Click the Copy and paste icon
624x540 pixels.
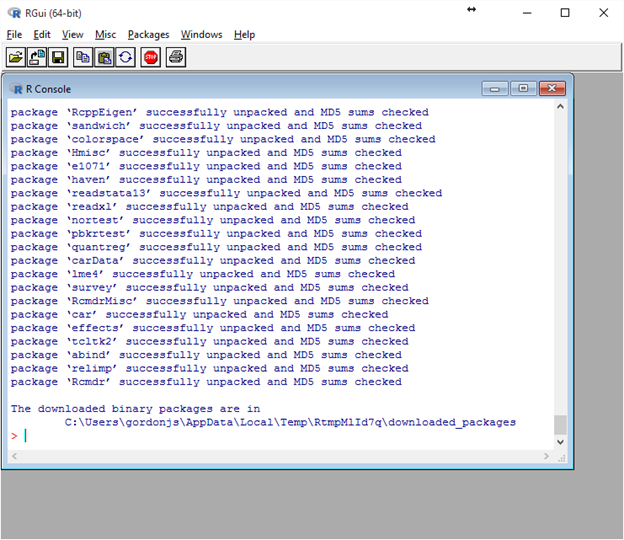click(125, 58)
